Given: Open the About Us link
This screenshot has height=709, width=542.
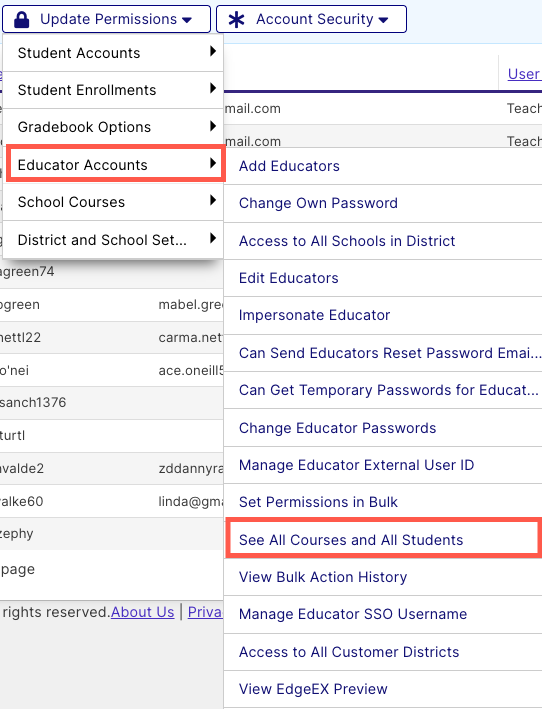Looking at the screenshot, I should tap(142, 612).
